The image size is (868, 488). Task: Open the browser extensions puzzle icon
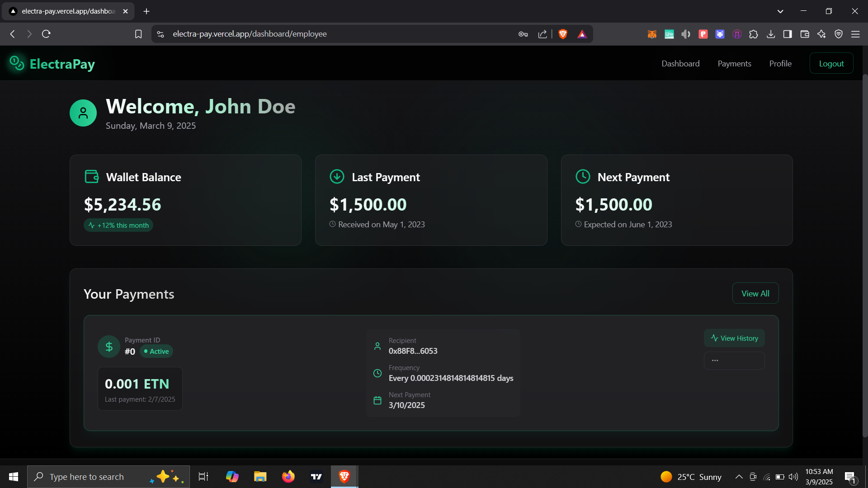(x=754, y=34)
